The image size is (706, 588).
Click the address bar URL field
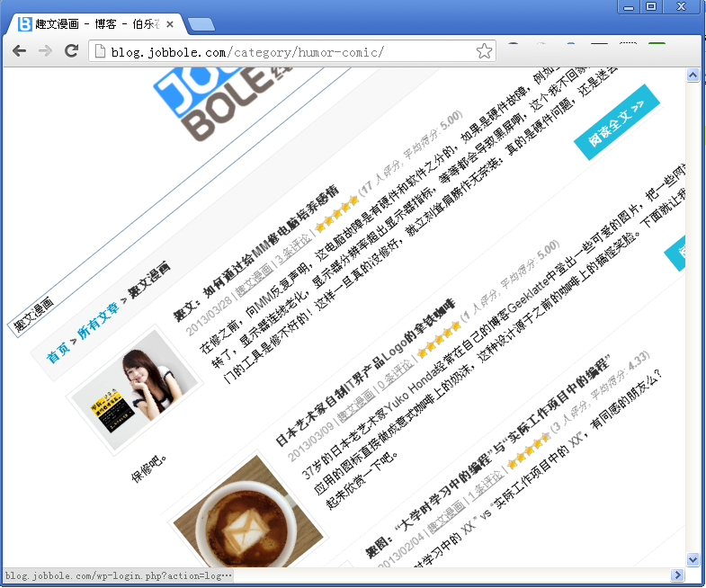coord(292,51)
